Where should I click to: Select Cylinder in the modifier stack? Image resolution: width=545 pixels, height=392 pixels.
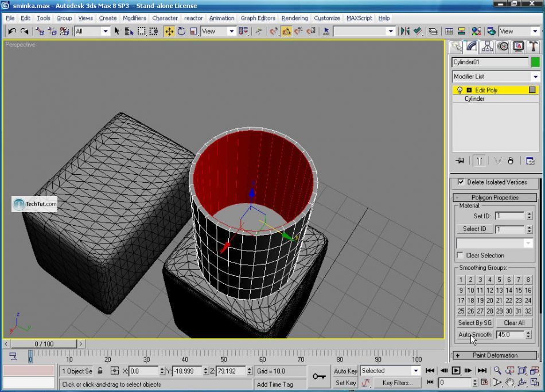pos(474,99)
